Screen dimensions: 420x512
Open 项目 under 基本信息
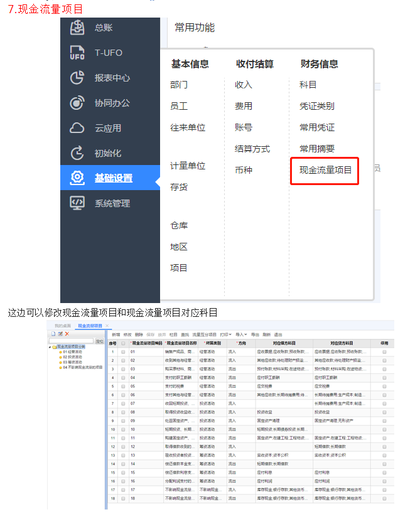(179, 268)
